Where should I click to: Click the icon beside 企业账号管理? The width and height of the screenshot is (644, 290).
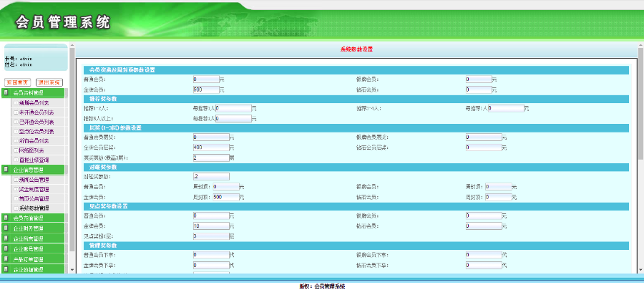click(x=6, y=248)
